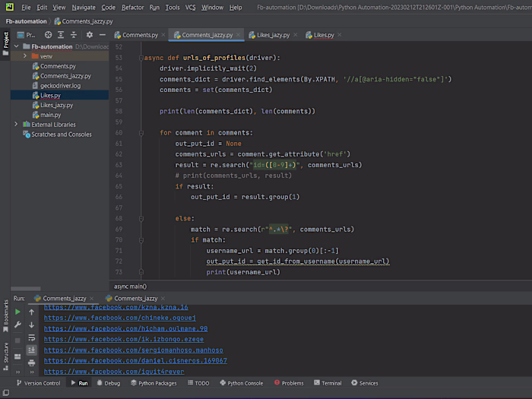Viewport: 532px width, 399px height.
Task: Open the Navigate menu
Action: pyautogui.click(x=84, y=7)
